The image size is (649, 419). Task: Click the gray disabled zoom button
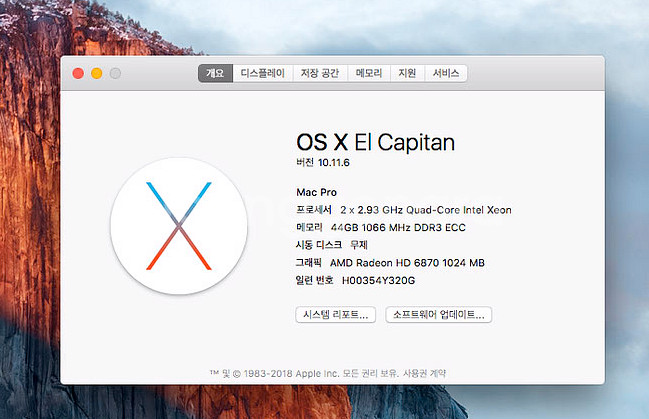pyautogui.click(x=116, y=73)
